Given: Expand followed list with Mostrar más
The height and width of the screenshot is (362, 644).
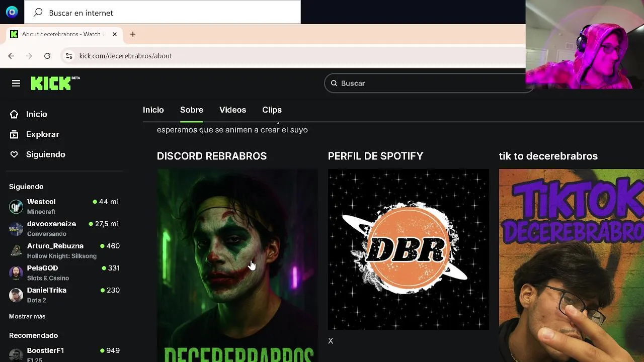Looking at the screenshot, I should [x=27, y=316].
